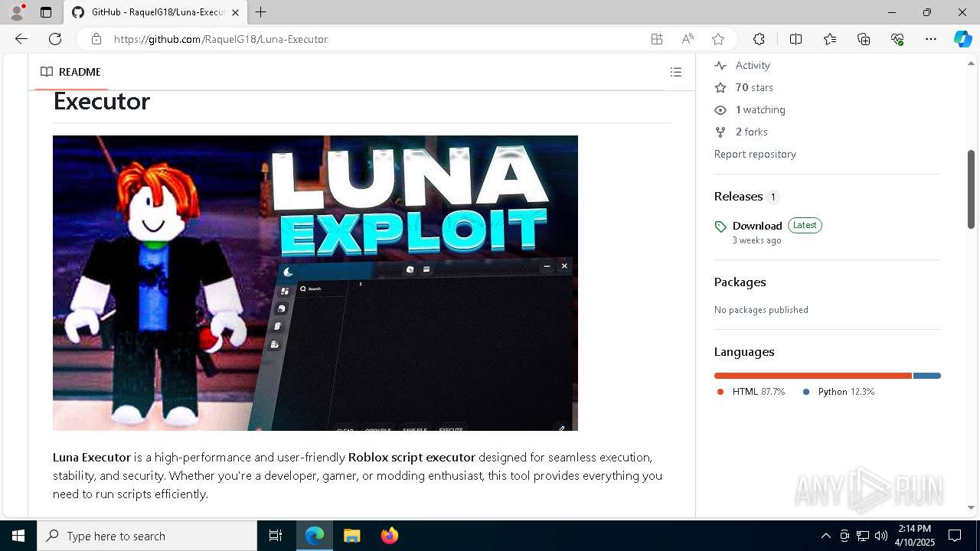
Task: Open Copilot sidebar icon
Action: click(x=962, y=39)
